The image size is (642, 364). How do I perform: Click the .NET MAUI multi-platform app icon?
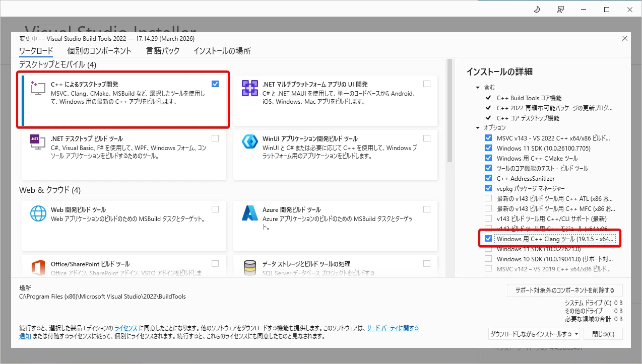[250, 88]
